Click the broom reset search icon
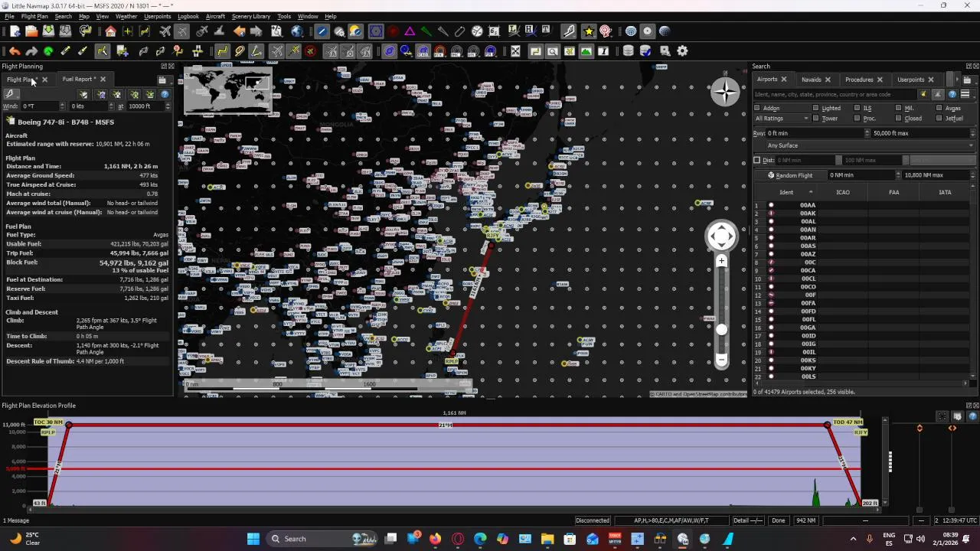Viewport: 980px width, 551px height. [923, 94]
